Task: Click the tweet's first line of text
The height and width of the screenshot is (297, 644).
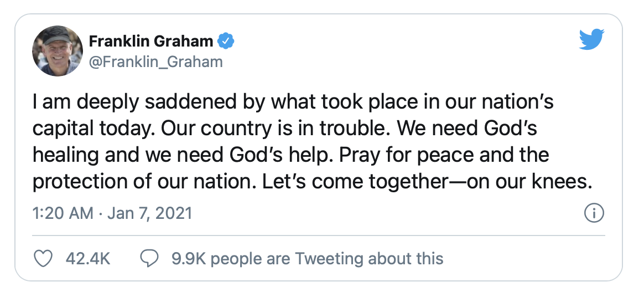Action: pos(293,104)
